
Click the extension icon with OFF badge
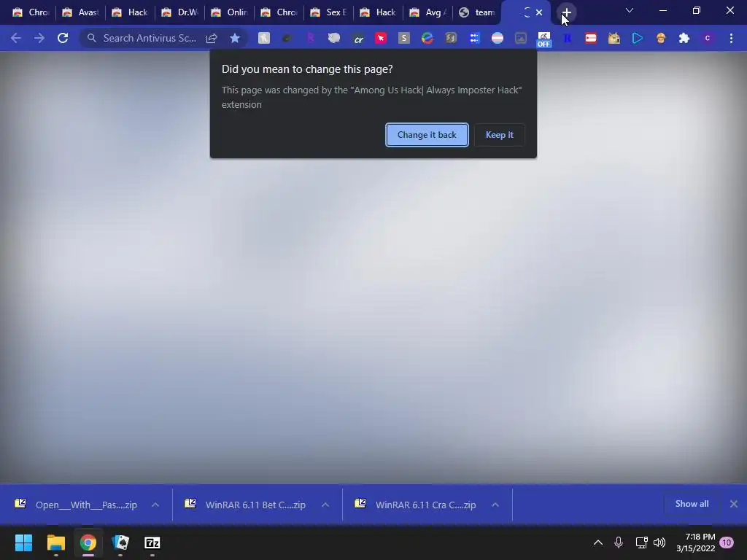click(543, 39)
